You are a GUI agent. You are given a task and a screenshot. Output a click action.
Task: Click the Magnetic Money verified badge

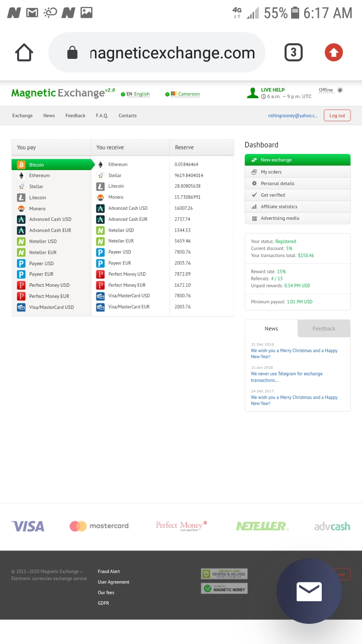(224, 588)
